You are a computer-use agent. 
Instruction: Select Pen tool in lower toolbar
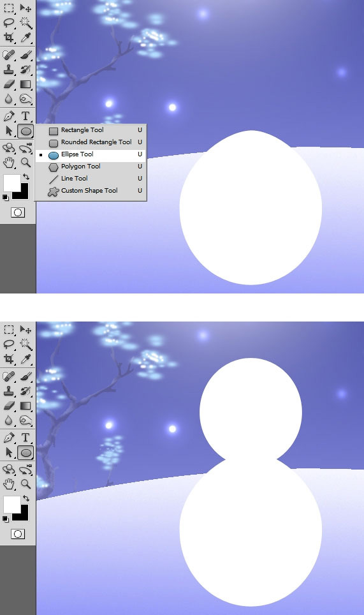9,438
